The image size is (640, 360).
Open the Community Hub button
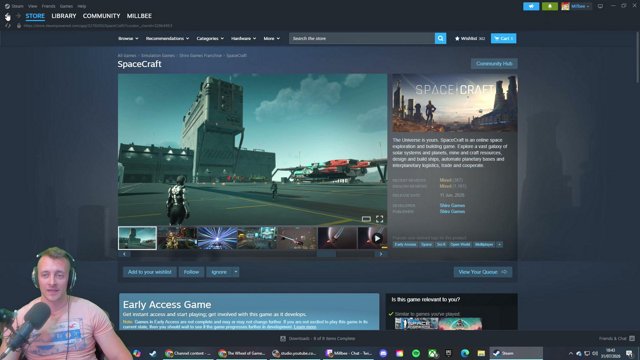point(494,64)
